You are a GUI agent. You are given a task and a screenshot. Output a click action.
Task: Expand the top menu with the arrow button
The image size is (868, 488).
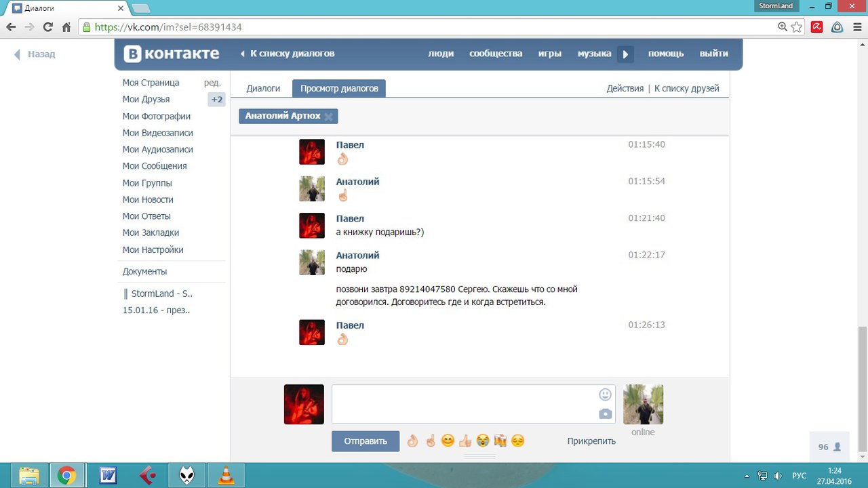(x=625, y=54)
